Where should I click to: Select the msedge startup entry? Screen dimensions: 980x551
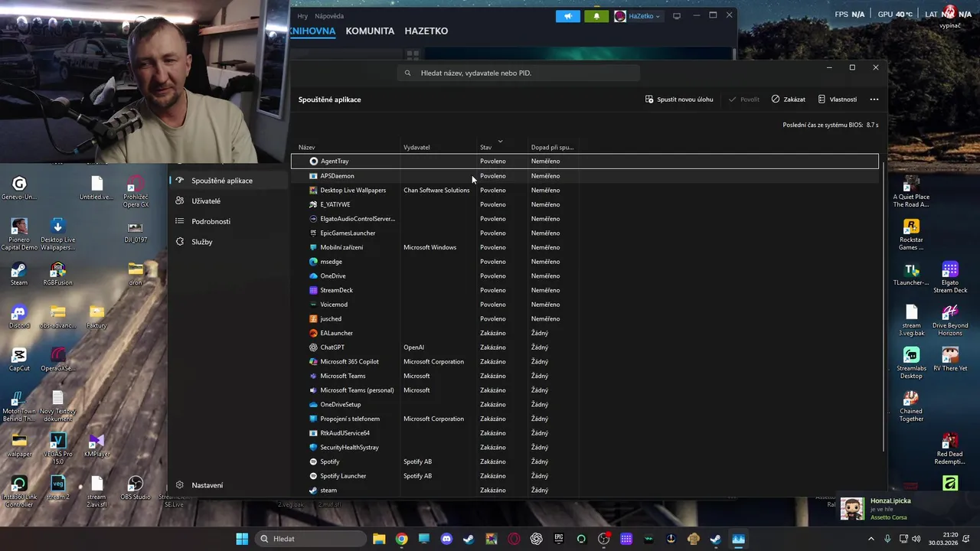click(585, 262)
